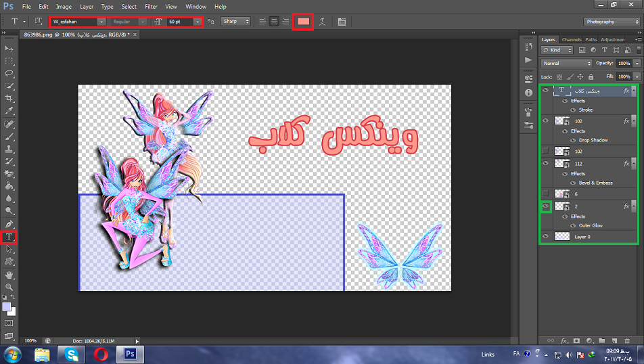The width and height of the screenshot is (644, 364).
Task: Open the Layer menu
Action: click(x=87, y=7)
